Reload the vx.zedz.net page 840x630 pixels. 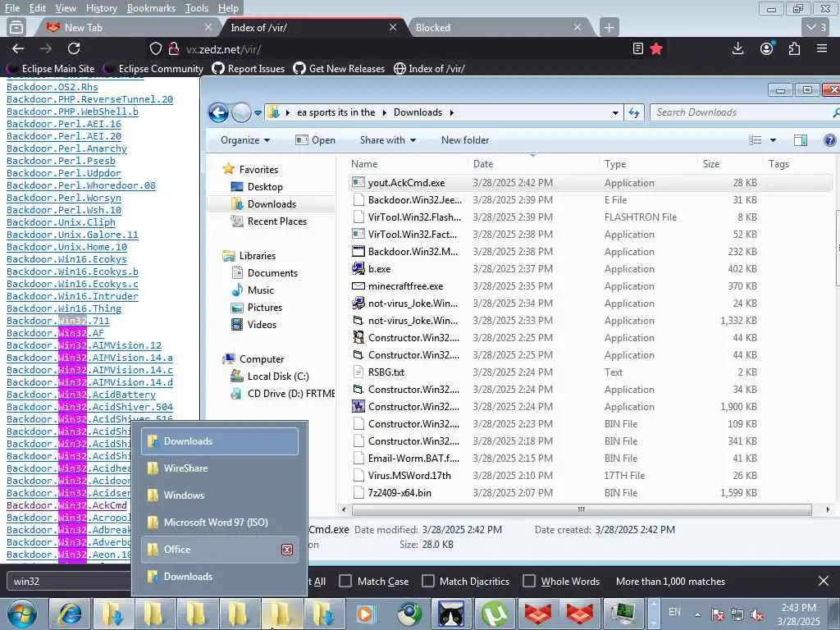(x=74, y=48)
